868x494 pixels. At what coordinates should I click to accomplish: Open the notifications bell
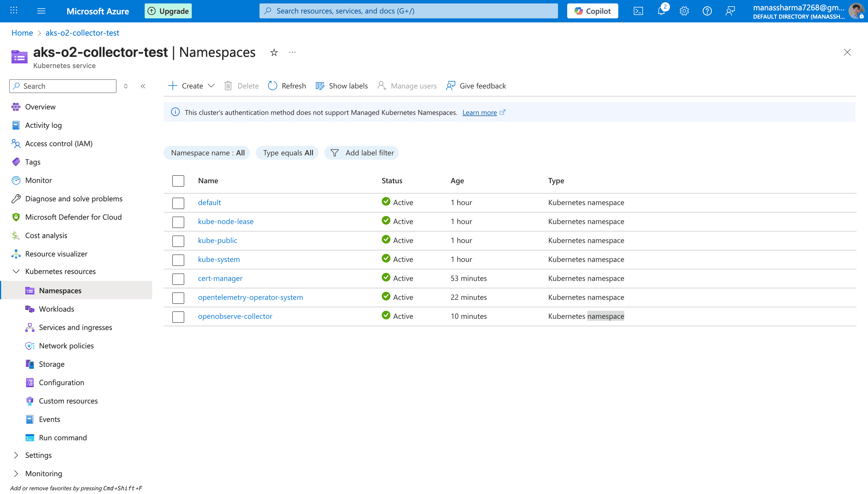point(661,11)
